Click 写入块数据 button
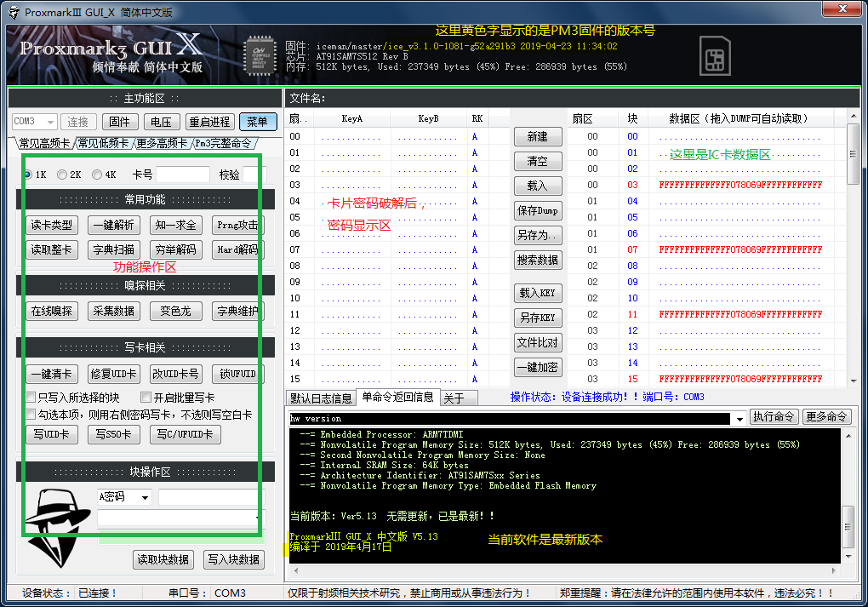This screenshot has height=607, width=868. coord(234,559)
